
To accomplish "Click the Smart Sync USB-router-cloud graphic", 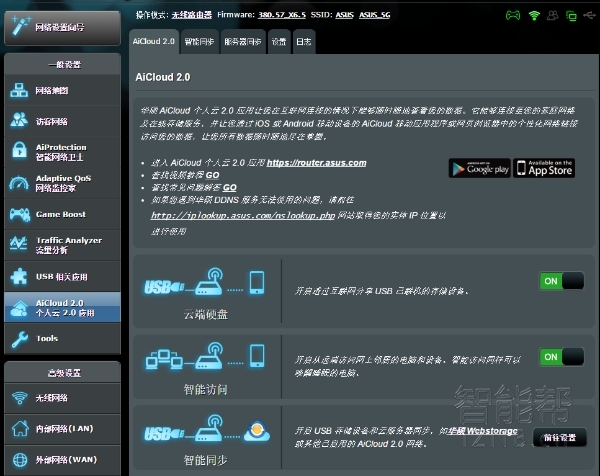I will click(x=207, y=430).
